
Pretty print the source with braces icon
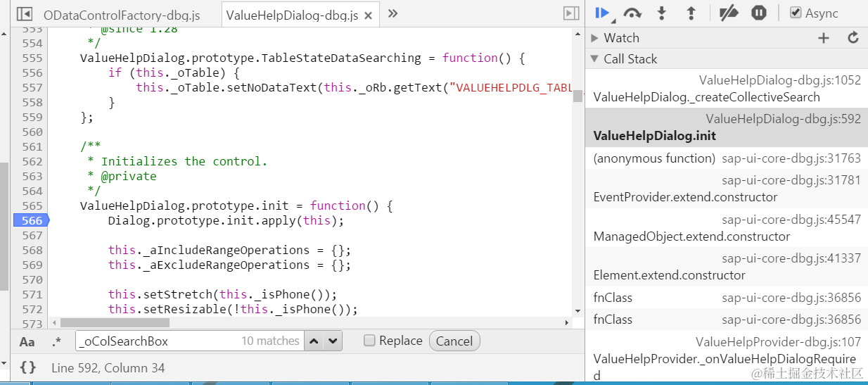[x=27, y=367]
